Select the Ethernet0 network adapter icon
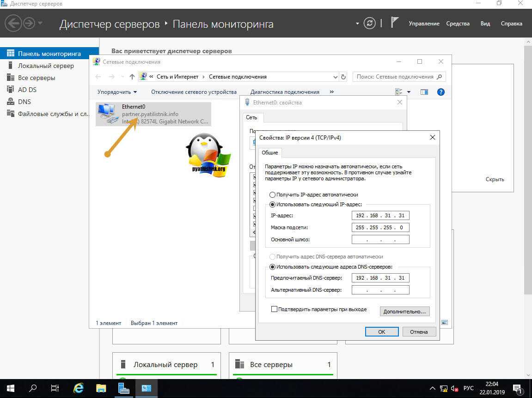The height and width of the screenshot is (398, 532). tap(107, 114)
